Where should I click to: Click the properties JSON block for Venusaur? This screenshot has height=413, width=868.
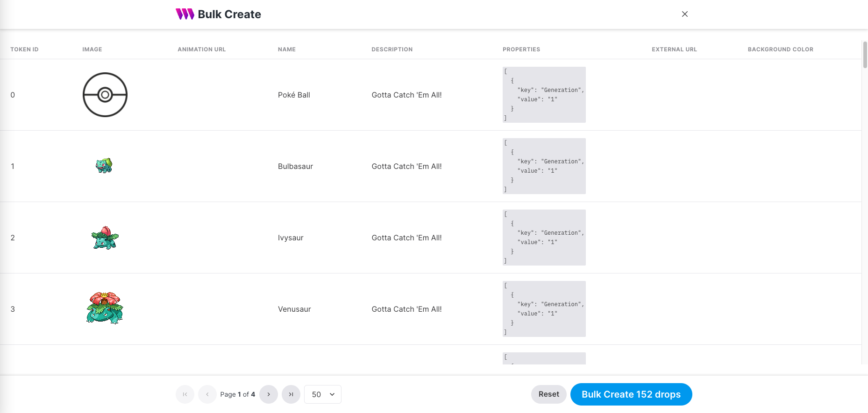tap(544, 309)
